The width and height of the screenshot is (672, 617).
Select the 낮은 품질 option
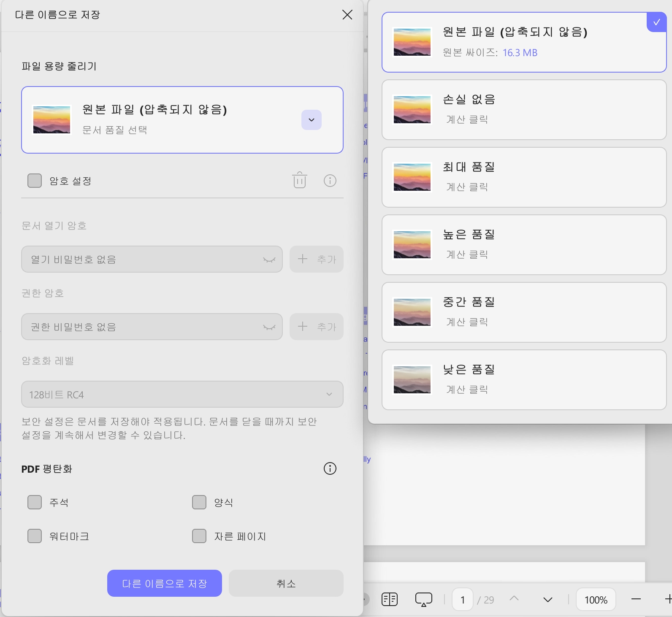pyautogui.click(x=524, y=380)
